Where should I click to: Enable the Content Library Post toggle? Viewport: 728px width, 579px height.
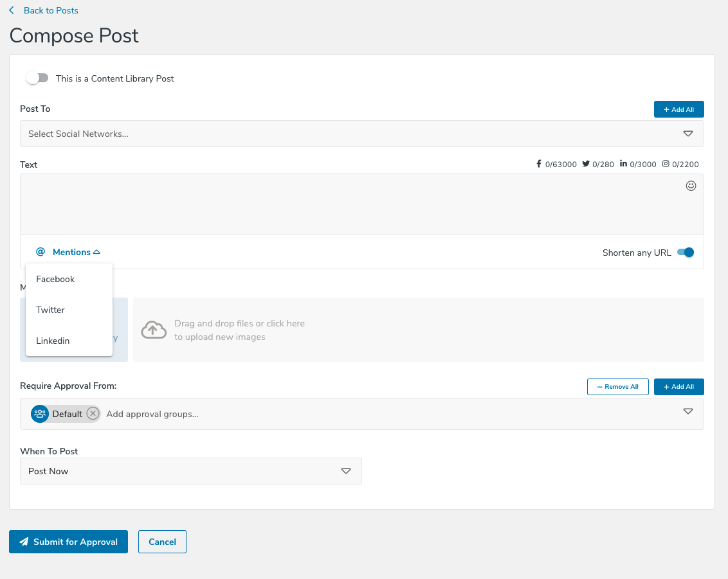[x=37, y=78]
